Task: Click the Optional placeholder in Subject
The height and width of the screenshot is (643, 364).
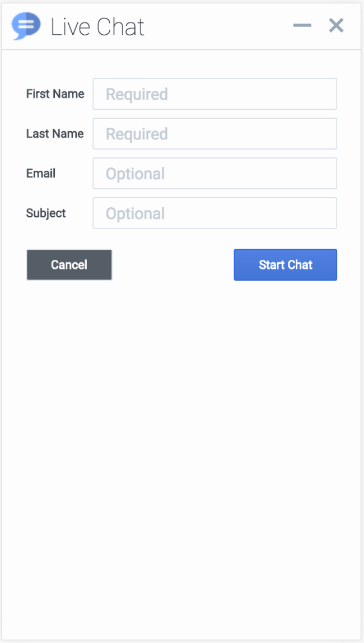Action: point(135,213)
